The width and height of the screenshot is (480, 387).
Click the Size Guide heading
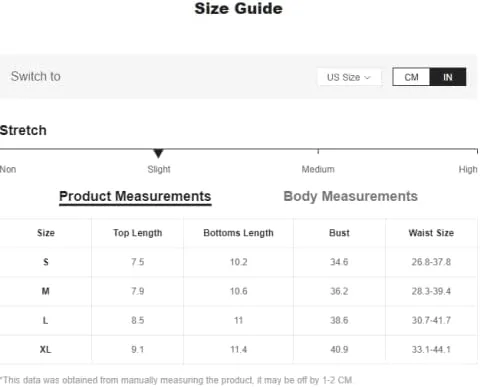(238, 8)
